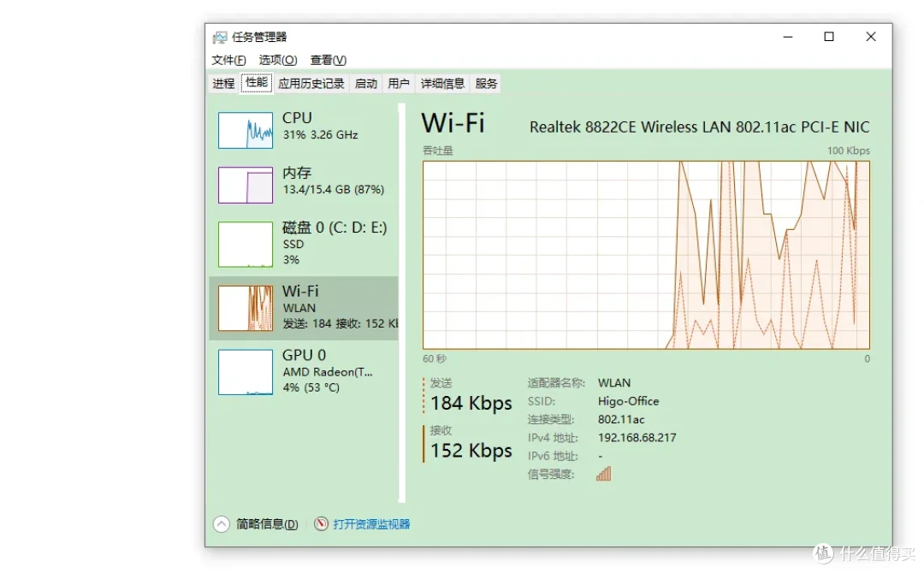Click the 802.11ac connection type value

(621, 419)
